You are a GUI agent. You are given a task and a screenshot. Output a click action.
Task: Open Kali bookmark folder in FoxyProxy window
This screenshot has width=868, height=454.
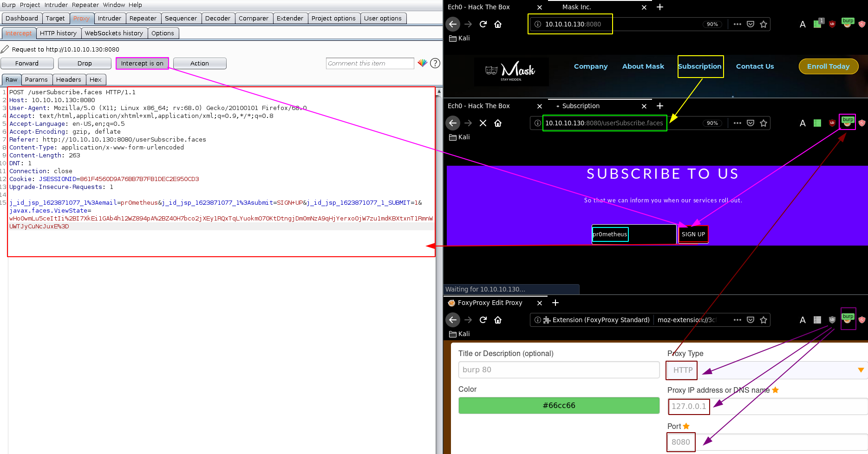pos(460,334)
